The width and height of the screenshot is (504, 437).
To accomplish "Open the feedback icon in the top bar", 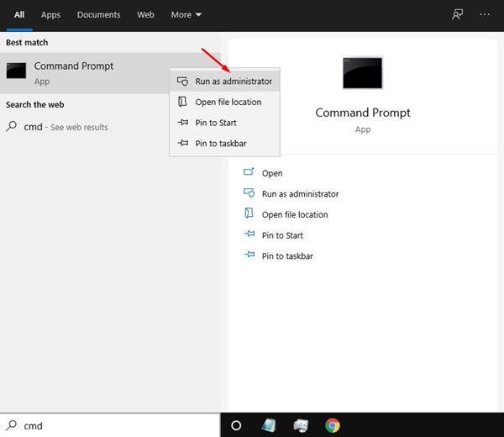I will [458, 14].
